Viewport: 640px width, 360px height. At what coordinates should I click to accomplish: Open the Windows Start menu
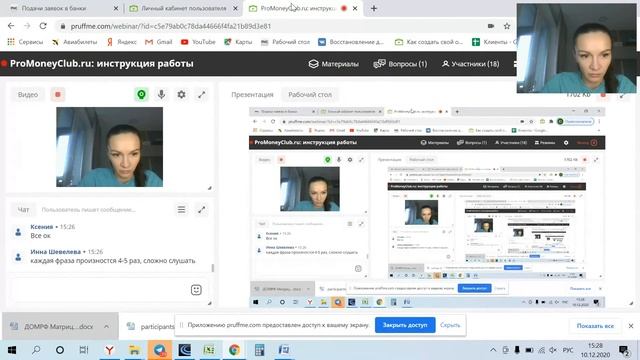click(12, 350)
